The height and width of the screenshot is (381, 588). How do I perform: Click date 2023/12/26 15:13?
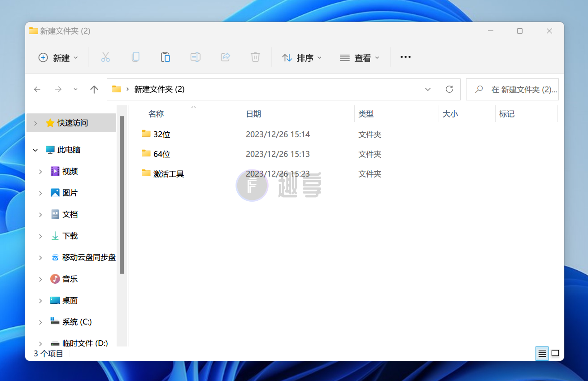click(278, 154)
